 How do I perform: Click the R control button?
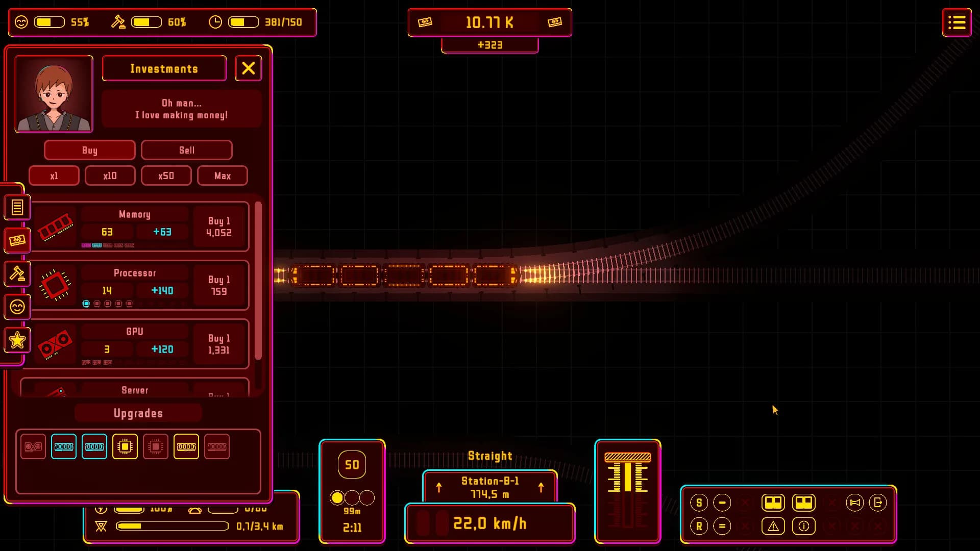(699, 526)
